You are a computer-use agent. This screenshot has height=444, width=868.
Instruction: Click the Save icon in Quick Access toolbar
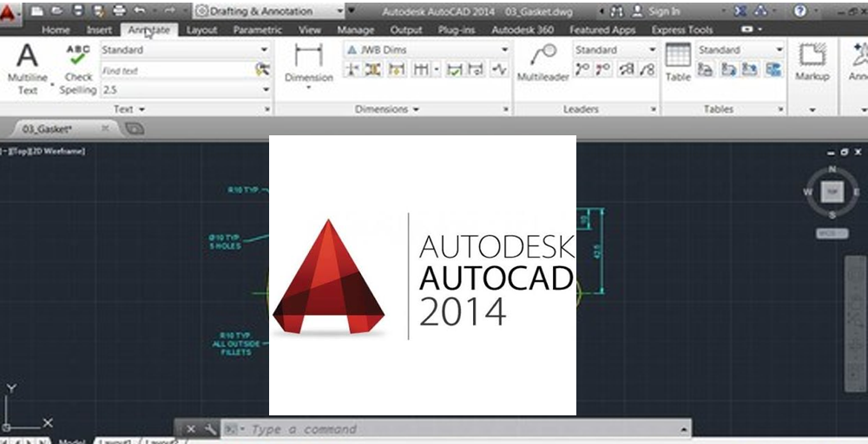[78, 10]
